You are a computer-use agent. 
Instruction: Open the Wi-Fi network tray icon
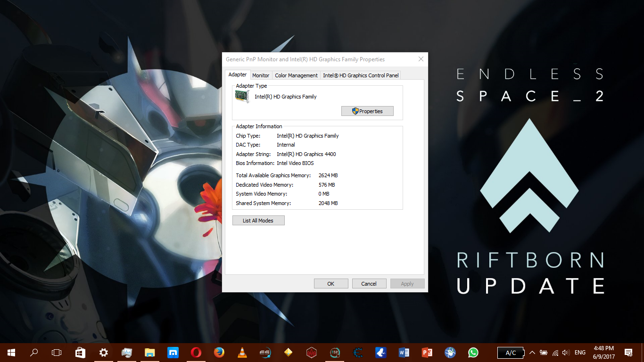click(x=555, y=353)
